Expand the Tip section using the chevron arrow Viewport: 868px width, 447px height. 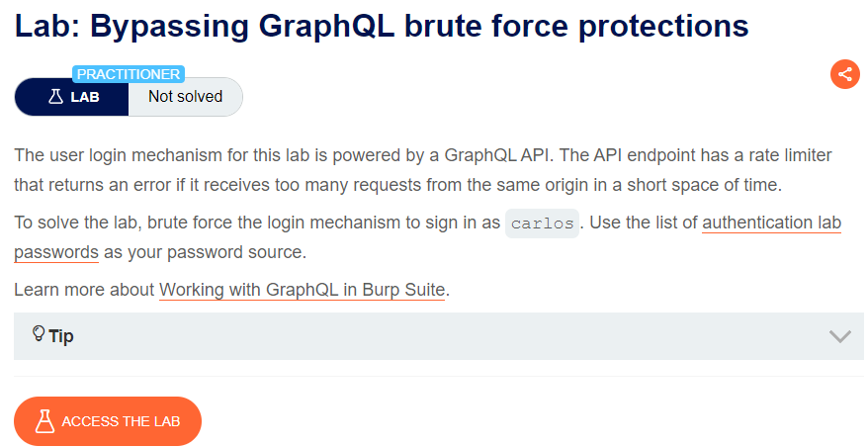[839, 336]
